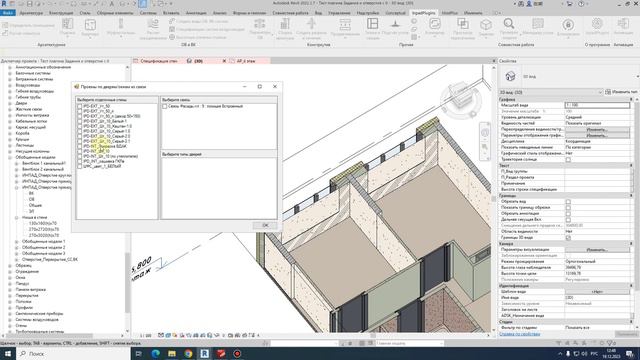Image resolution: width=640 pixels, height=360 pixels.
Task: Click the ViewCube in the 3D view
Action: 460,96
